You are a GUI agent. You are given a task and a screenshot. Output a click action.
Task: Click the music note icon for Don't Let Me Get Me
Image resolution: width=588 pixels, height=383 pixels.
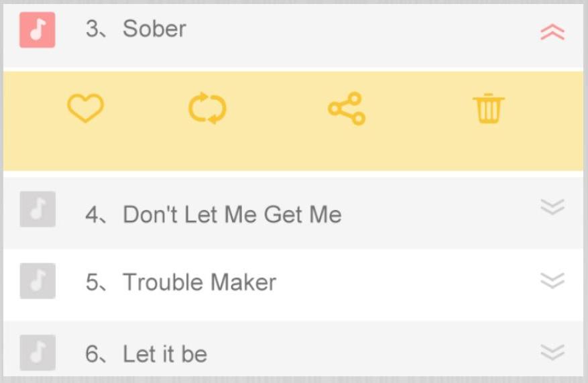coord(38,209)
